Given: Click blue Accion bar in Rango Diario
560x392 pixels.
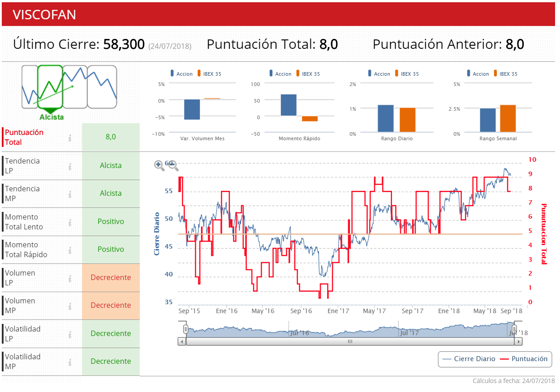Looking at the screenshot, I should (x=386, y=118).
